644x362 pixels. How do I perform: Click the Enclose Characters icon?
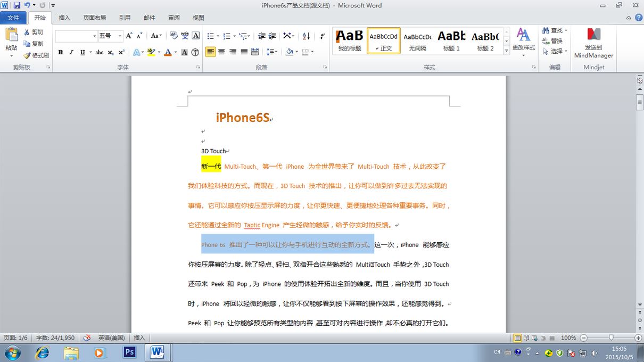(195, 52)
